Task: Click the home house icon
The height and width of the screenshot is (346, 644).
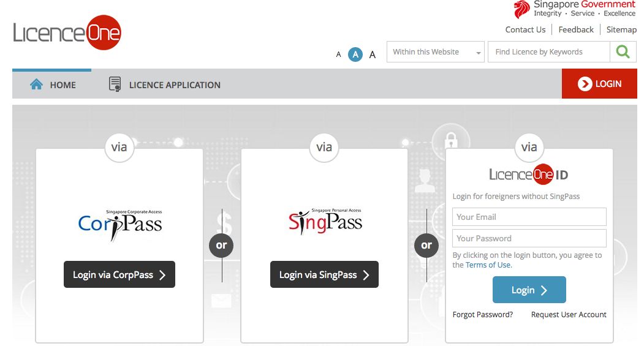Action: tap(36, 84)
